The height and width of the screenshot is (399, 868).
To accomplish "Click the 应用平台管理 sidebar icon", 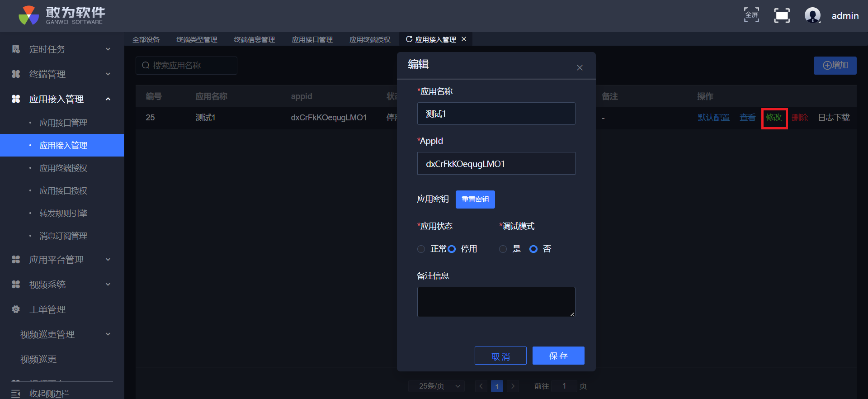I will coord(16,260).
